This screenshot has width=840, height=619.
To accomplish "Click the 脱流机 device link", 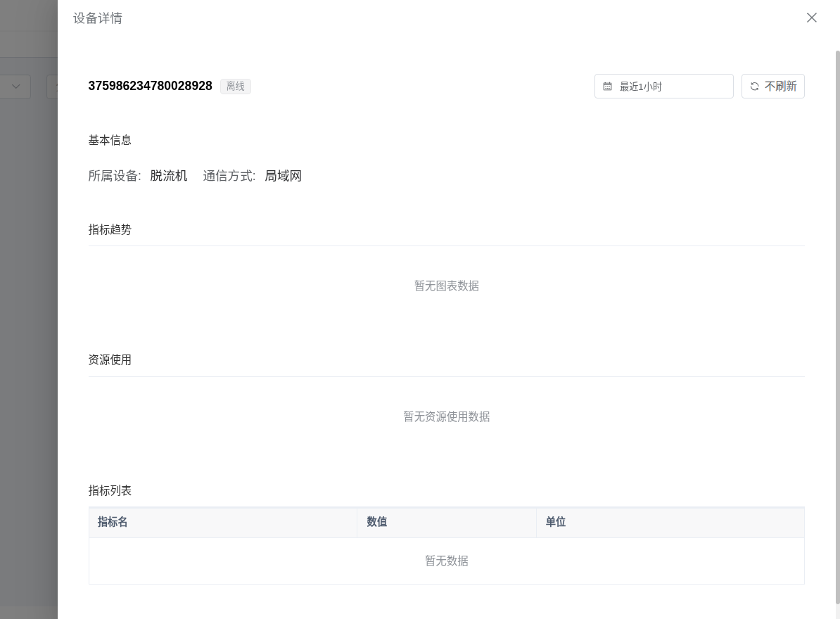I will (169, 176).
